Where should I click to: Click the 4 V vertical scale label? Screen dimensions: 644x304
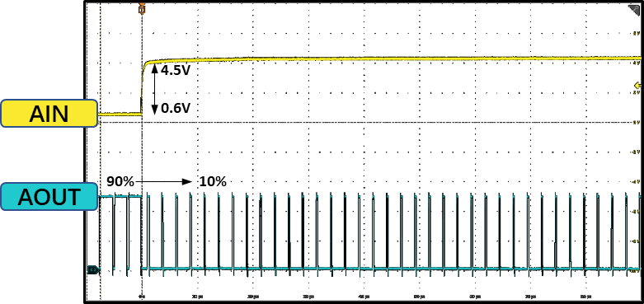637,63
